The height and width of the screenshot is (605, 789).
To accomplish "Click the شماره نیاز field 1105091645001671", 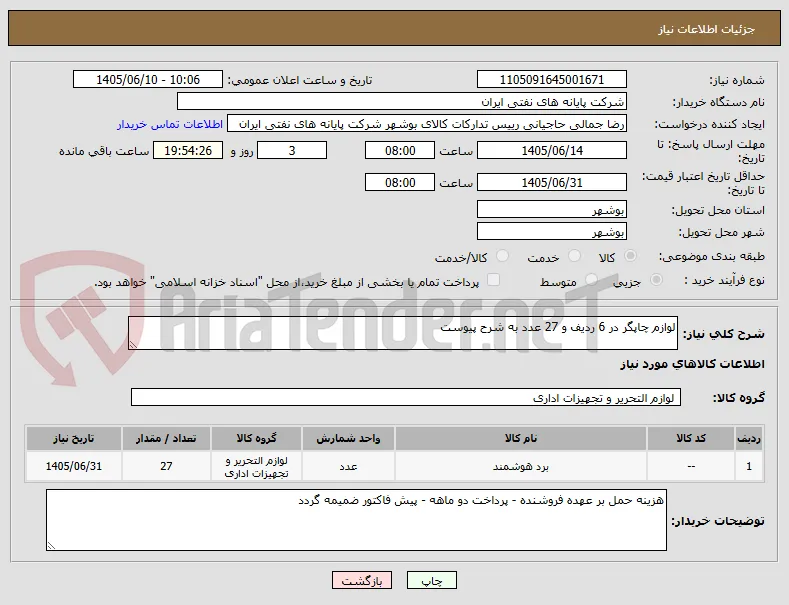I will 551,80.
